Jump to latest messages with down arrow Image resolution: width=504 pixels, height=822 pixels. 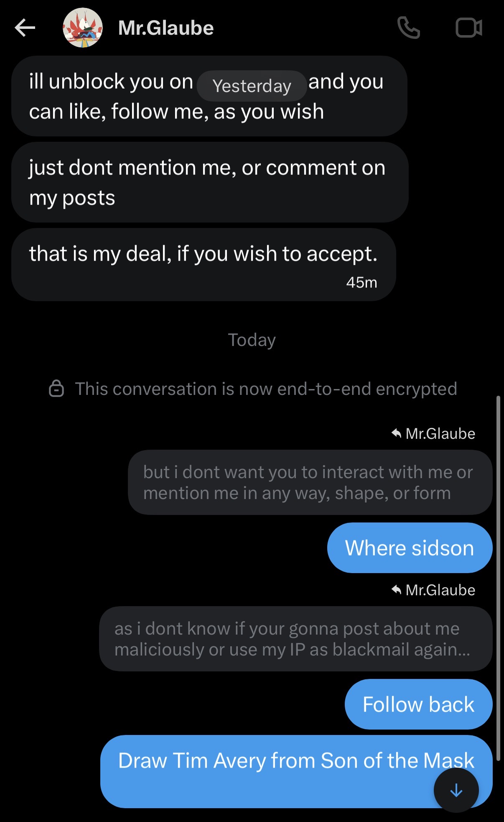[456, 790]
